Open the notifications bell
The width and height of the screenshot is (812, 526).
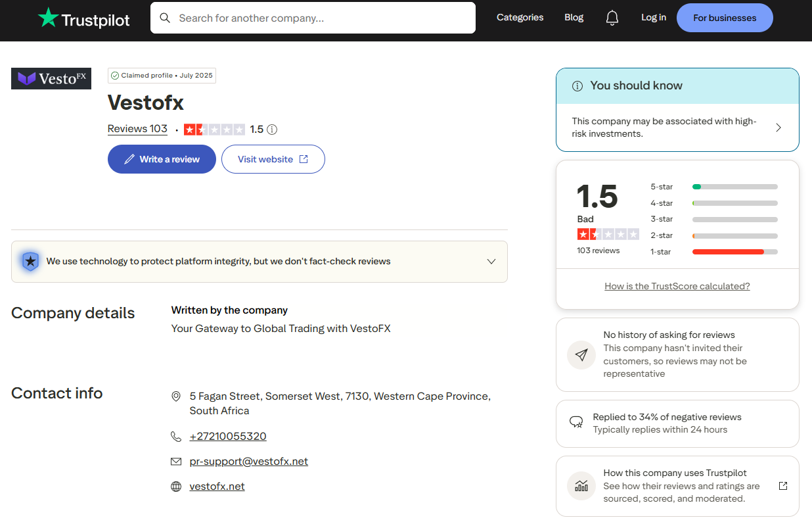[612, 18]
